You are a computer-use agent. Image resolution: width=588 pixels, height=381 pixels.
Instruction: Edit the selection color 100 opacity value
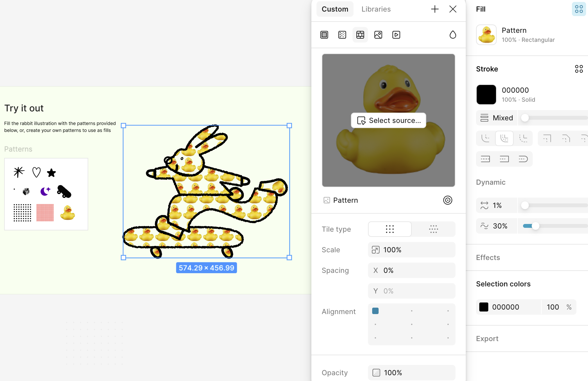(553, 307)
